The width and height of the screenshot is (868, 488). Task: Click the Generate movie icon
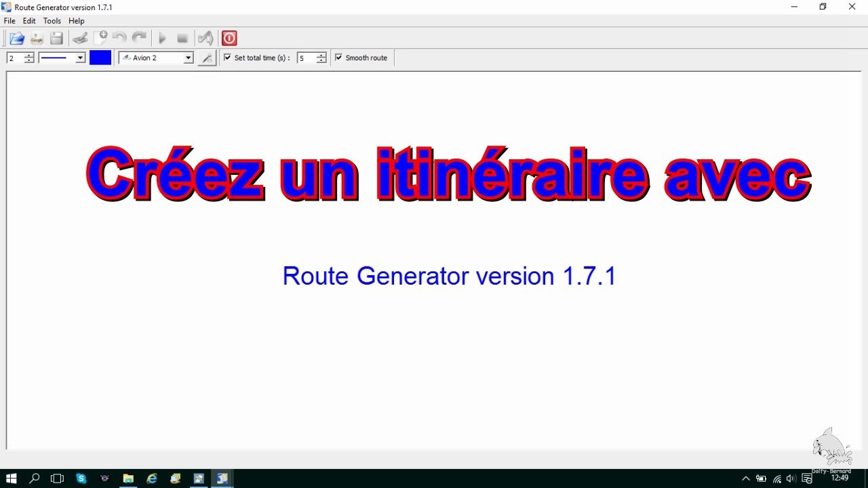pos(205,39)
